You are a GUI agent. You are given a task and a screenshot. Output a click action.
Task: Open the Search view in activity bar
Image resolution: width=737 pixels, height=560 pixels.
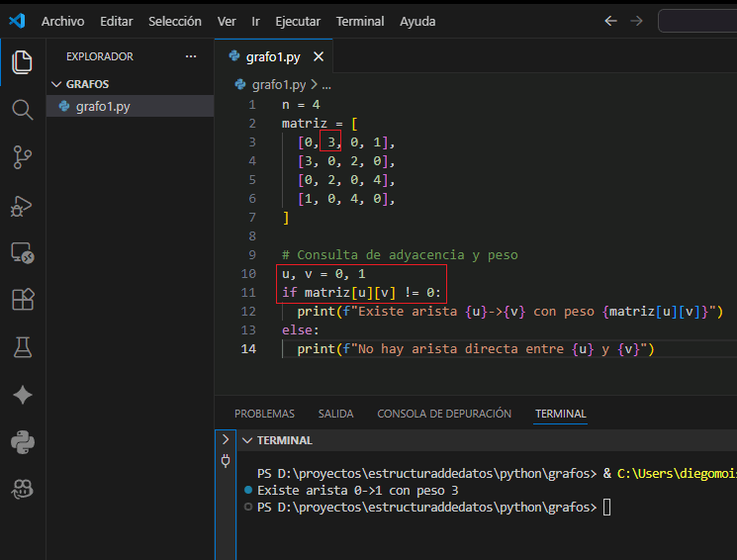[x=22, y=109]
